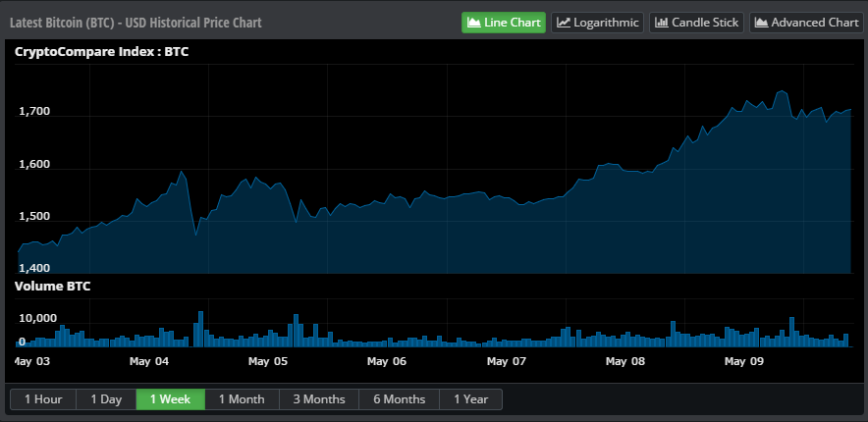Select the 1 Week time range

tap(171, 399)
